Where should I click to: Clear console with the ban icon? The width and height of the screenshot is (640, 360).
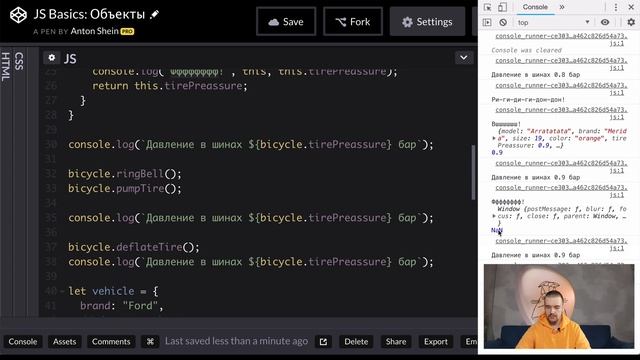(503, 22)
